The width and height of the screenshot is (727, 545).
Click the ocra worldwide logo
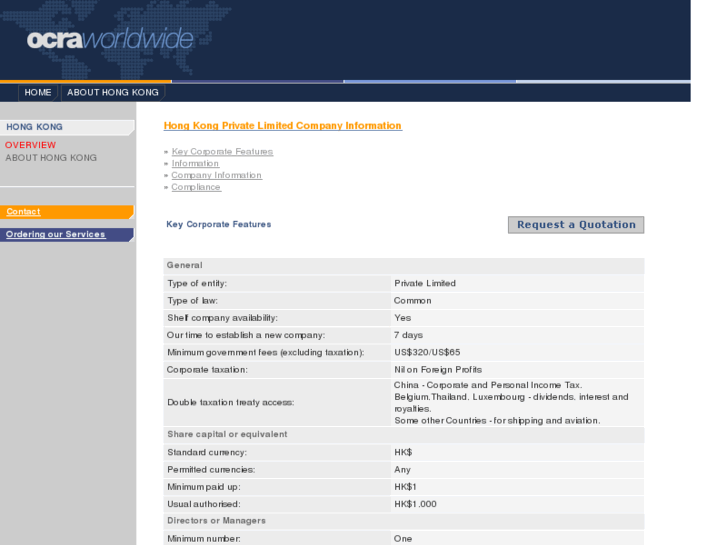pos(110,38)
